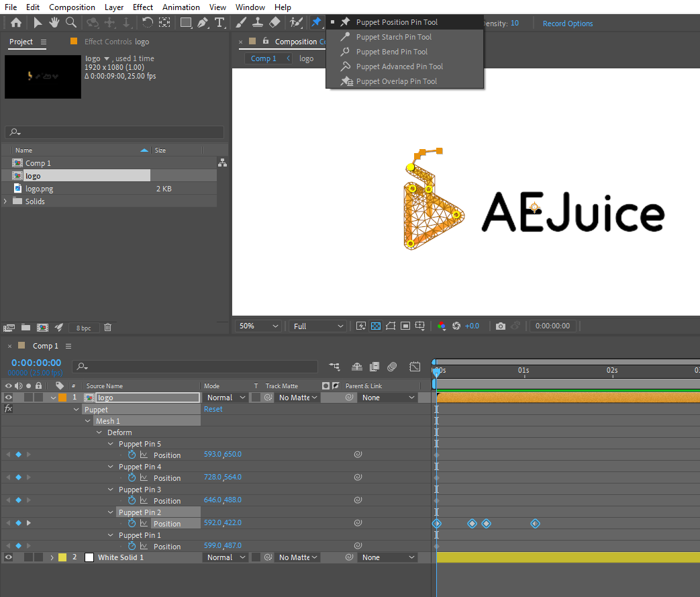Click the blue Puppet Pin toolbar icon
This screenshot has height=597, width=700.
[317, 22]
